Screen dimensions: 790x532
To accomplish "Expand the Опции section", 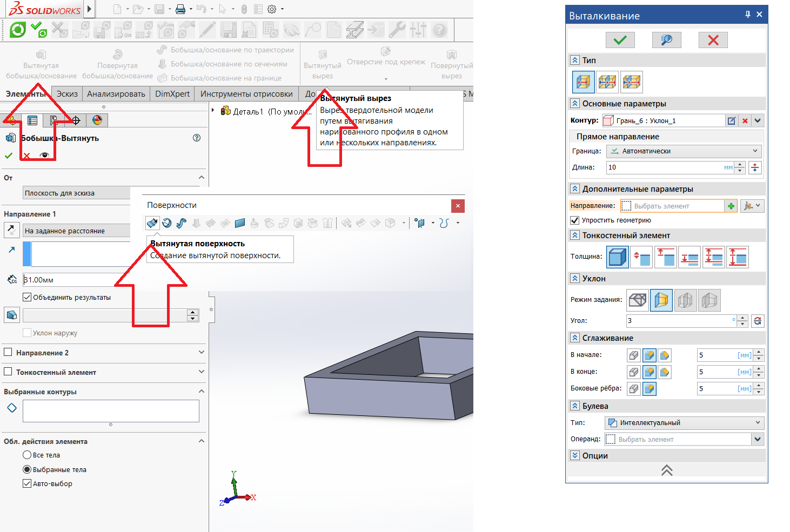I will coord(575,456).
